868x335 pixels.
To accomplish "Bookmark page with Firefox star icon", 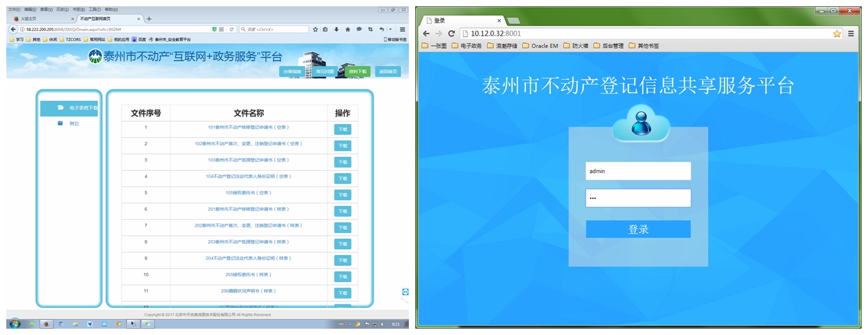I will coord(315,30).
